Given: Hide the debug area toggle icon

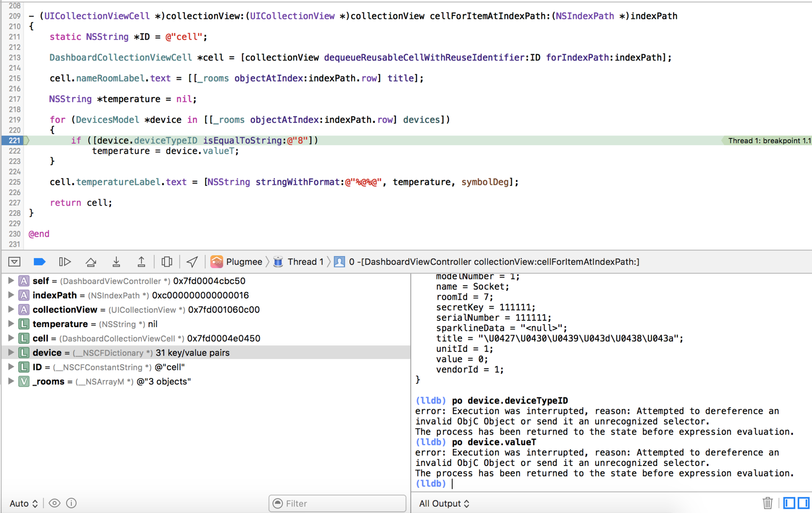Looking at the screenshot, I should point(14,262).
